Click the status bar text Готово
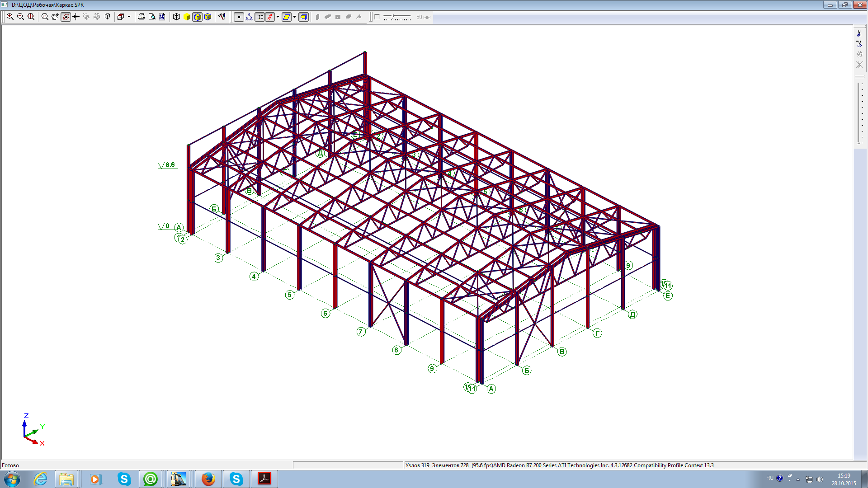 10,465
